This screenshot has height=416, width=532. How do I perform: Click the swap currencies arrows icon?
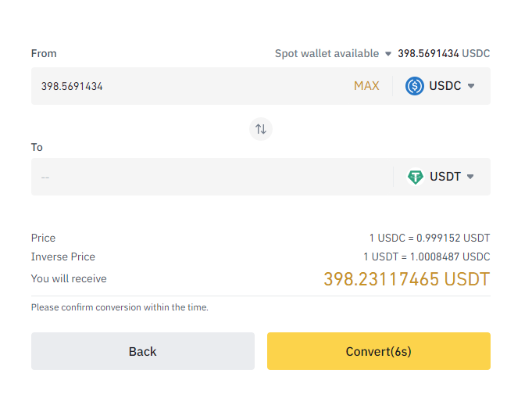pos(261,129)
